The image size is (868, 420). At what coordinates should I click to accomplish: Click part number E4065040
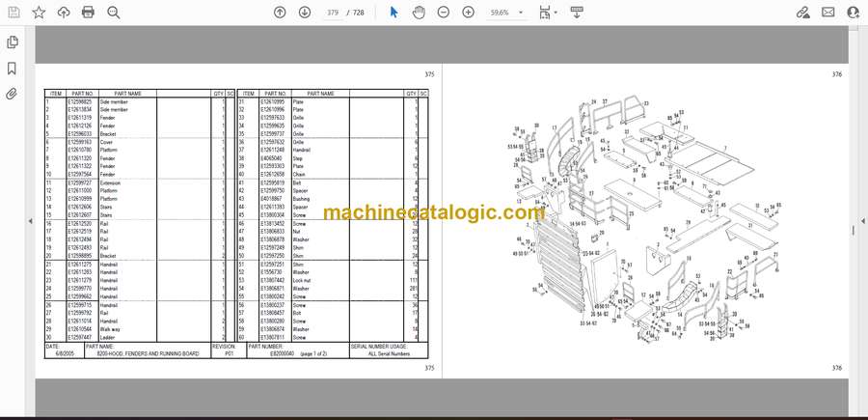(x=271, y=158)
